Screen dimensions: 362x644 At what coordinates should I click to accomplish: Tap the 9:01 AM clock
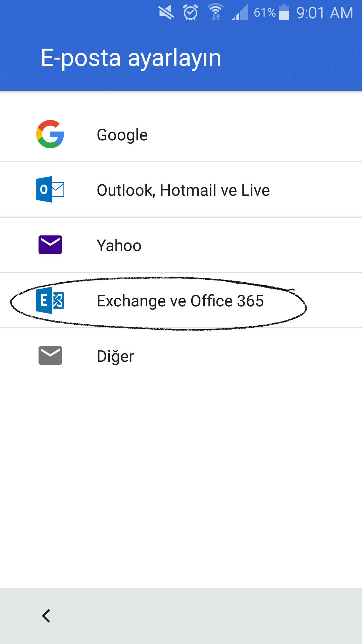pos(325,13)
